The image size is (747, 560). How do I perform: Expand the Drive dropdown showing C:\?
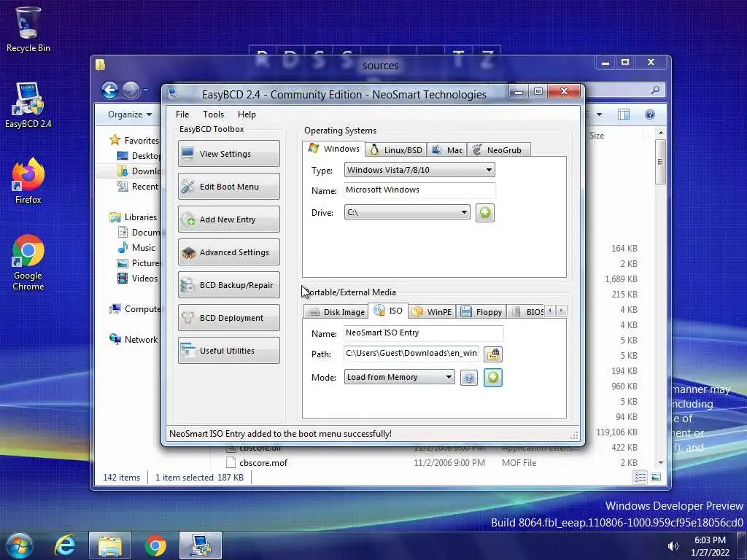407,212
